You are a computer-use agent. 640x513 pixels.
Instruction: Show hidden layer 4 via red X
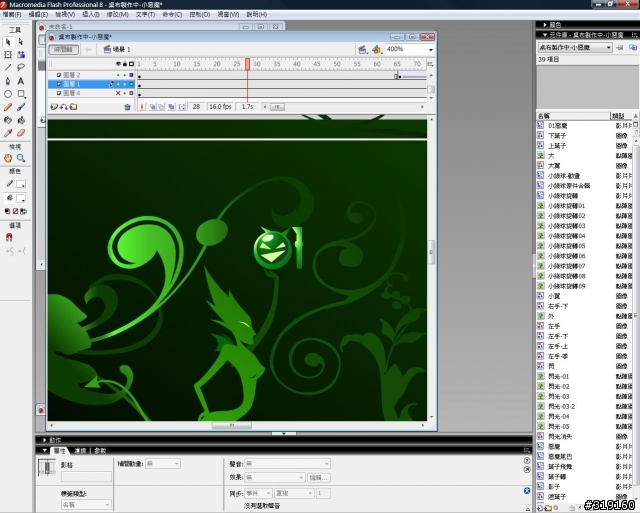pos(118,93)
